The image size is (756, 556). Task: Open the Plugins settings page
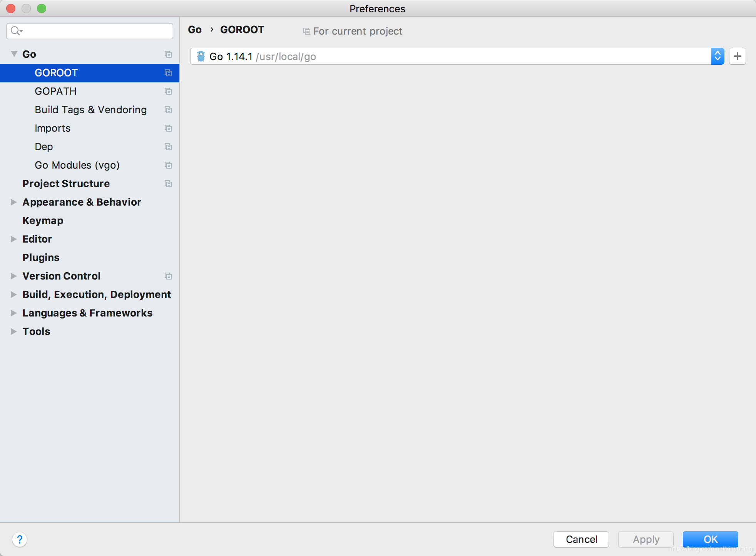click(41, 258)
